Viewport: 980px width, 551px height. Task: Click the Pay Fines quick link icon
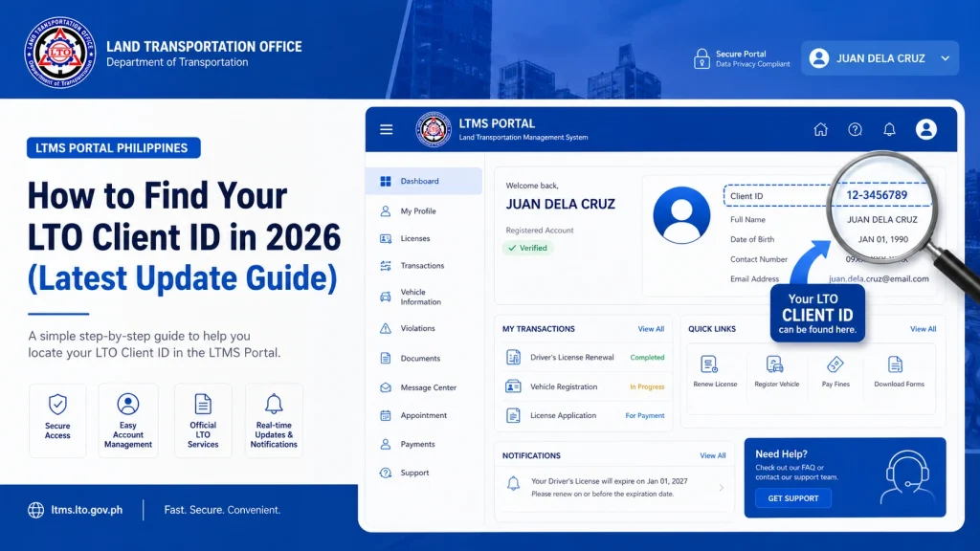click(x=835, y=364)
